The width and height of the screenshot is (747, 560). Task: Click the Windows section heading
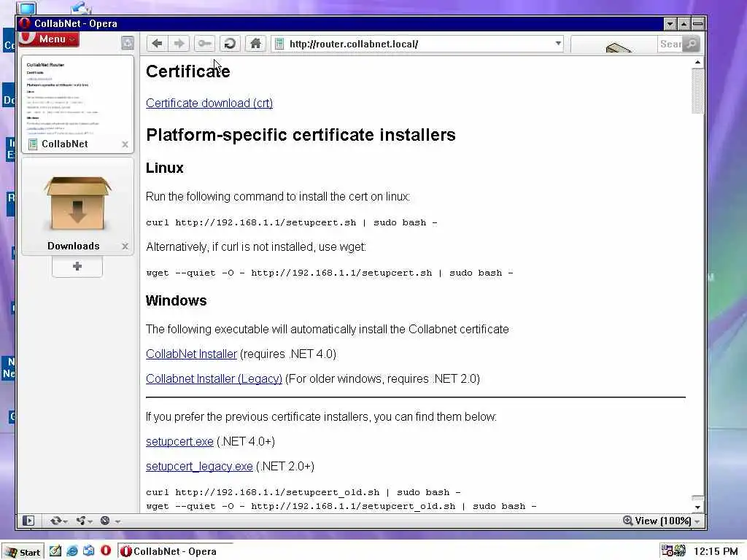(177, 300)
